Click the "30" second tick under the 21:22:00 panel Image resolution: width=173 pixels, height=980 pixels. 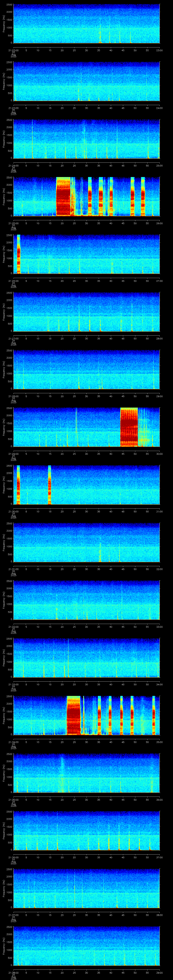86,50
